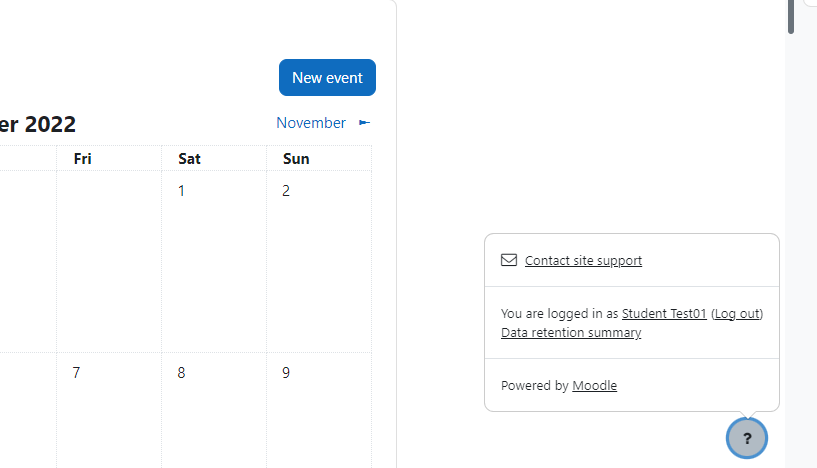Follow the Moodle link in footer popup

click(595, 386)
